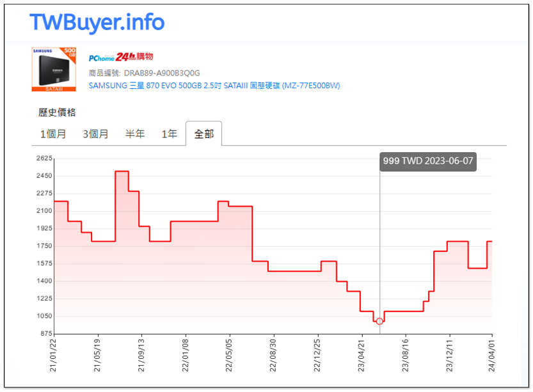
Task: Switch to the 1個月 price history tab
Action: [x=52, y=134]
